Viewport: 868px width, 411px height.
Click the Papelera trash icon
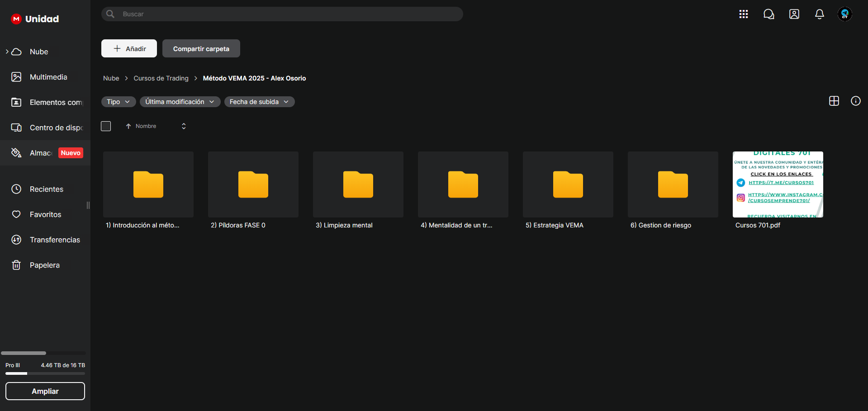[x=16, y=265]
